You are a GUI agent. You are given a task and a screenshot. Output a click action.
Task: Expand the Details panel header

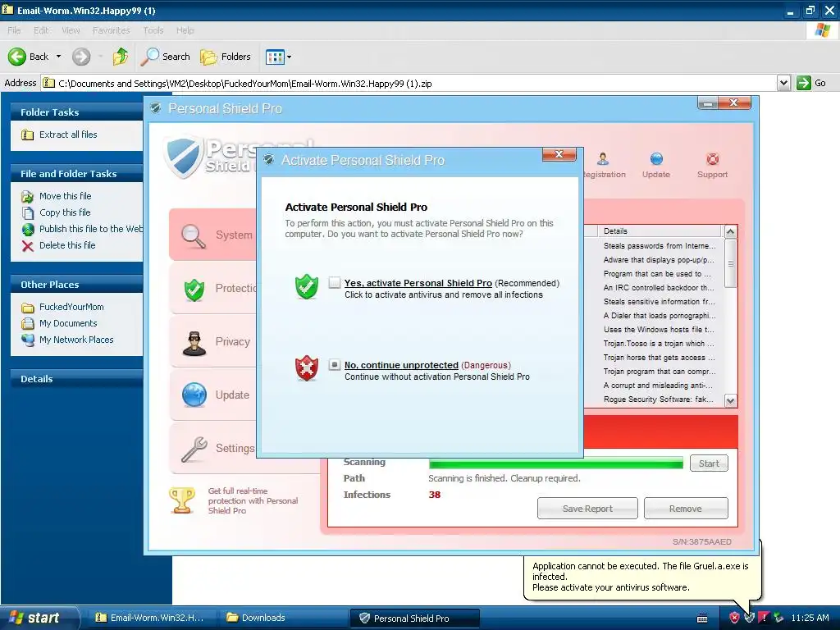coord(77,379)
